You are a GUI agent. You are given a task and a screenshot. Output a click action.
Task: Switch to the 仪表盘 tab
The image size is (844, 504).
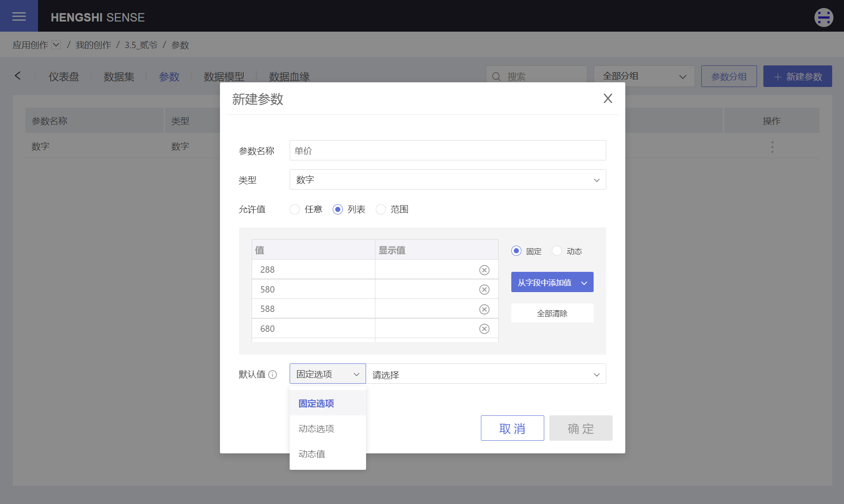(x=64, y=76)
